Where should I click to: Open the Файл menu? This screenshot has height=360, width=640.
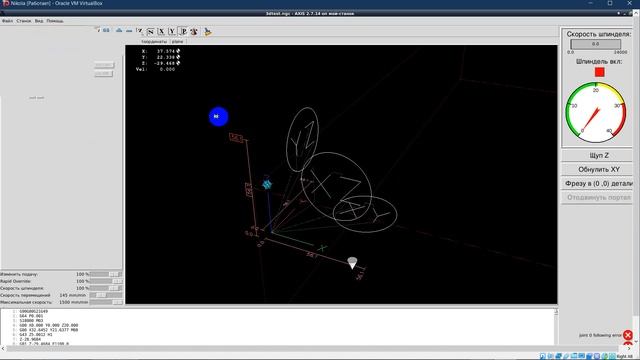[7, 21]
